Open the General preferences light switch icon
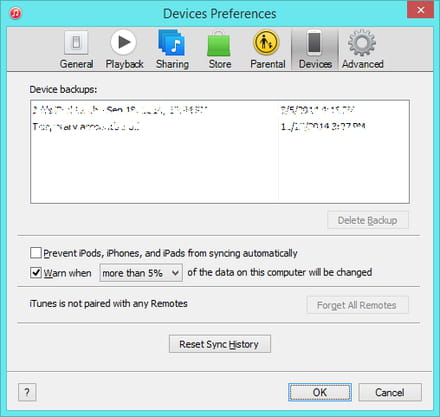The height and width of the screenshot is (417, 440). tap(76, 42)
